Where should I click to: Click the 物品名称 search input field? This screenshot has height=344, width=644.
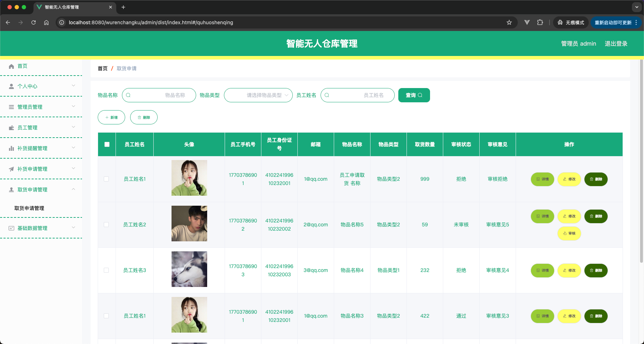pos(159,95)
